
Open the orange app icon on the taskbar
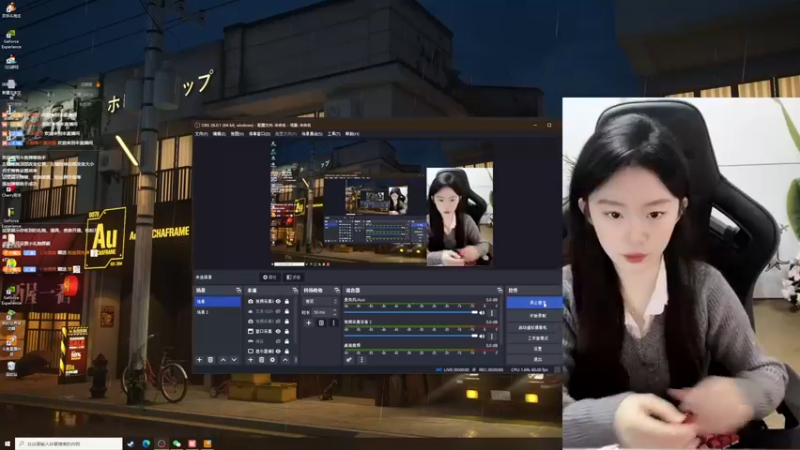click(207, 444)
